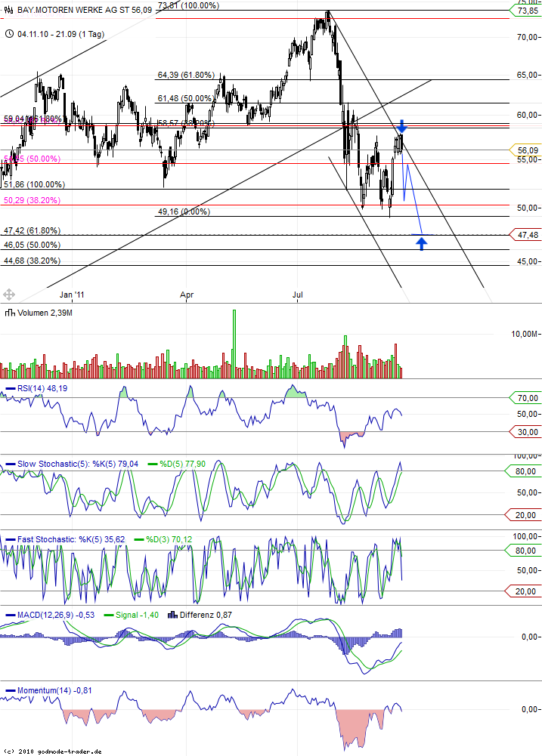
Task: Click the Jan '11 time axis label
Action: tap(72, 295)
